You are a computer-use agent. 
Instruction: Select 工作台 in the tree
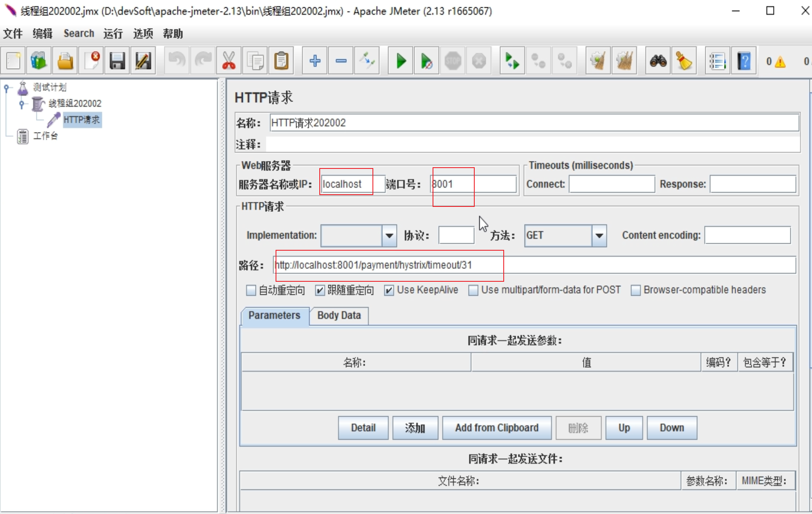(45, 136)
